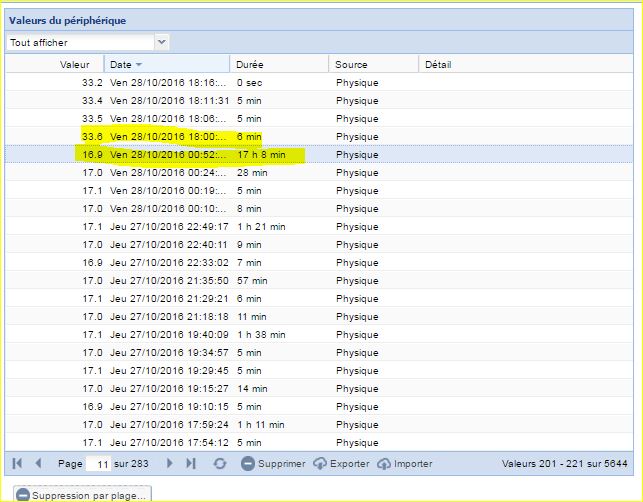
Task: Click the Supprimer delete icon button
Action: (273, 464)
